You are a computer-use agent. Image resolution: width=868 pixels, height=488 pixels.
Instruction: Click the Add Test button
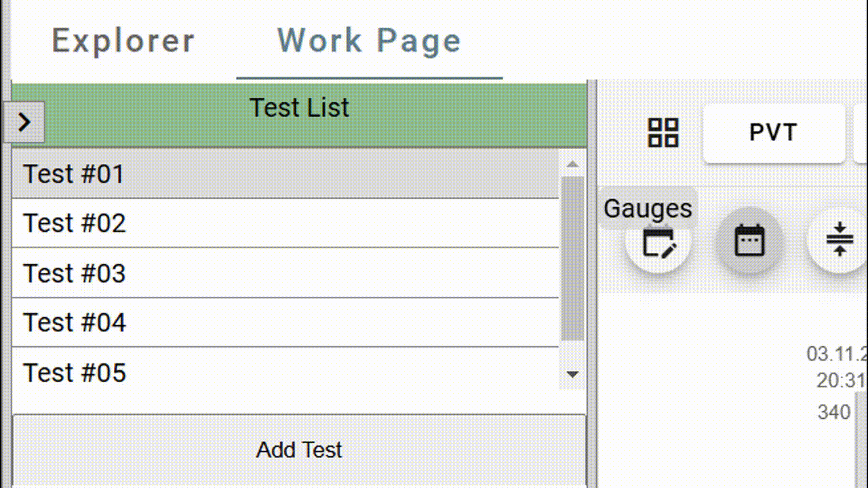click(x=299, y=450)
